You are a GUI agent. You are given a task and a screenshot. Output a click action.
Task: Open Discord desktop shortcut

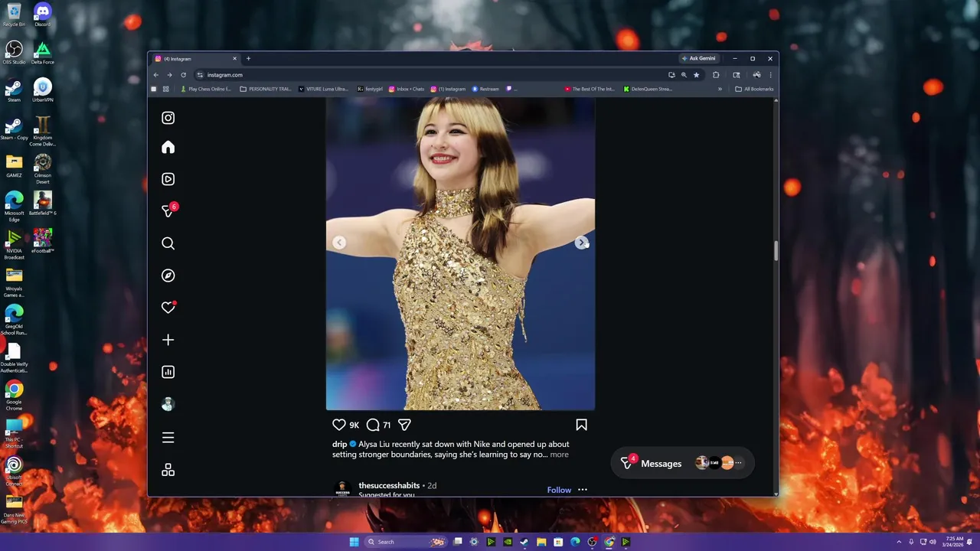[x=42, y=15]
